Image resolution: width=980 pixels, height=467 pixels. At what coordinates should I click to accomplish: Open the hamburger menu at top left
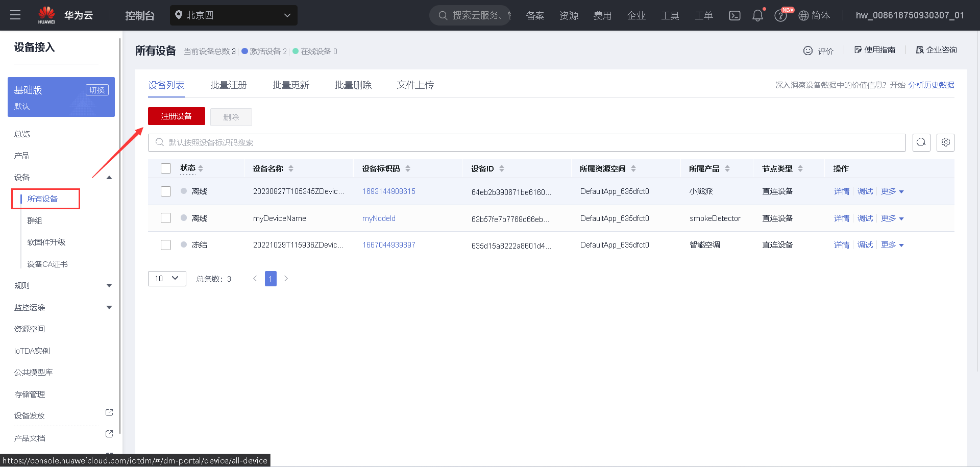[15, 15]
